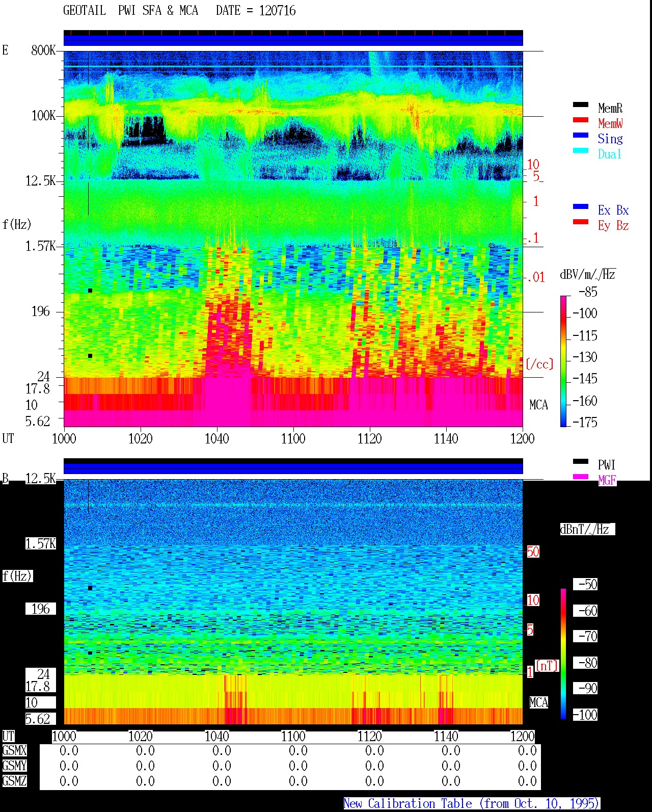This screenshot has width=652, height=812.
Task: Click the blue Sing legend swatch
Action: click(x=581, y=135)
